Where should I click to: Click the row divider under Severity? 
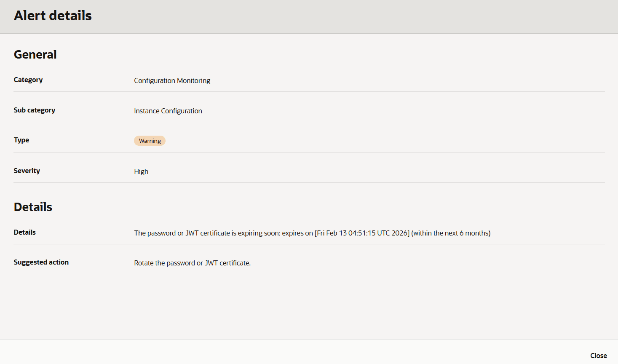309,182
